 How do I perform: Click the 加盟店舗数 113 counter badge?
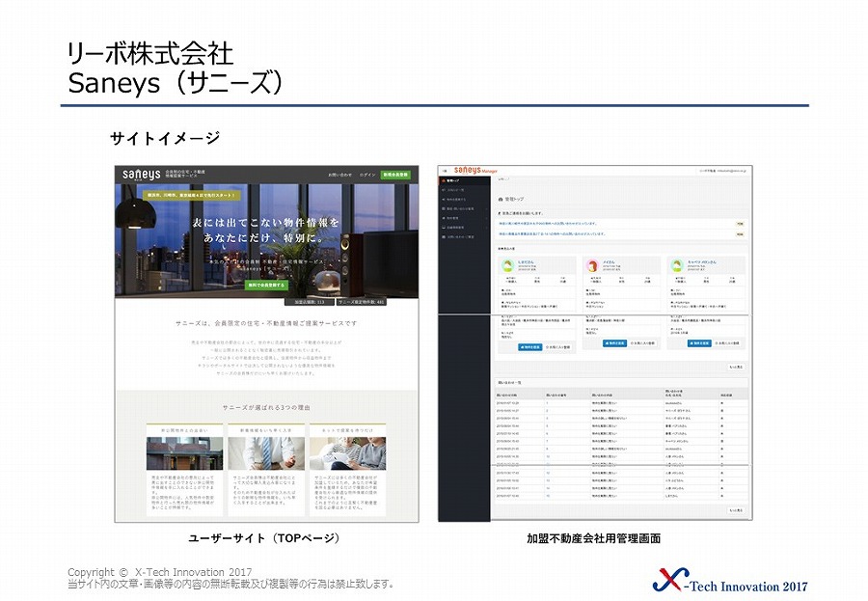[310, 302]
